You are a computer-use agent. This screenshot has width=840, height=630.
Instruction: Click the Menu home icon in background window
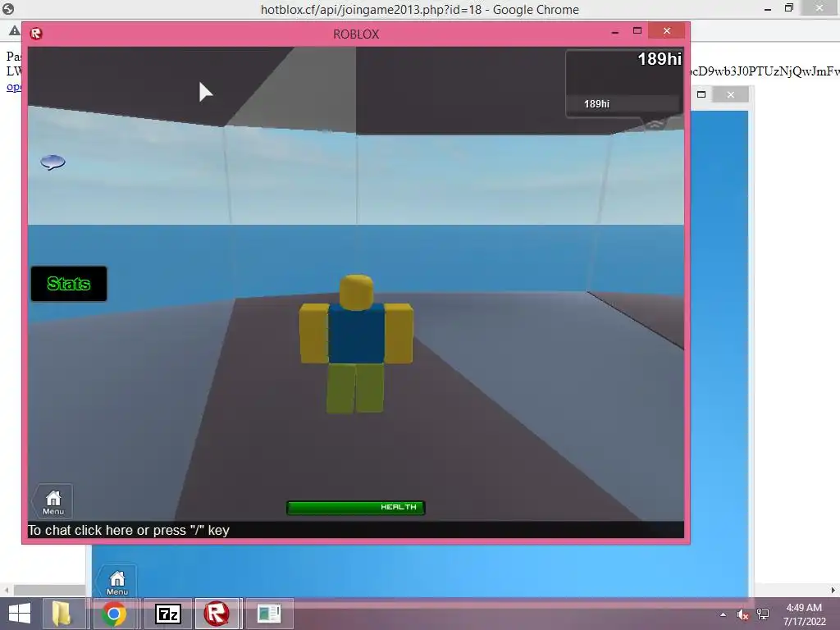117,582
